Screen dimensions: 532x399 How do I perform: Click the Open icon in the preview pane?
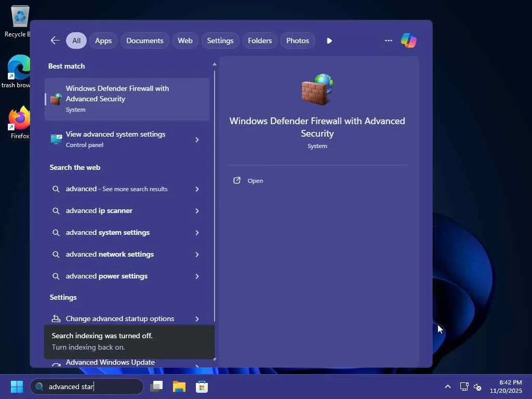[237, 180]
